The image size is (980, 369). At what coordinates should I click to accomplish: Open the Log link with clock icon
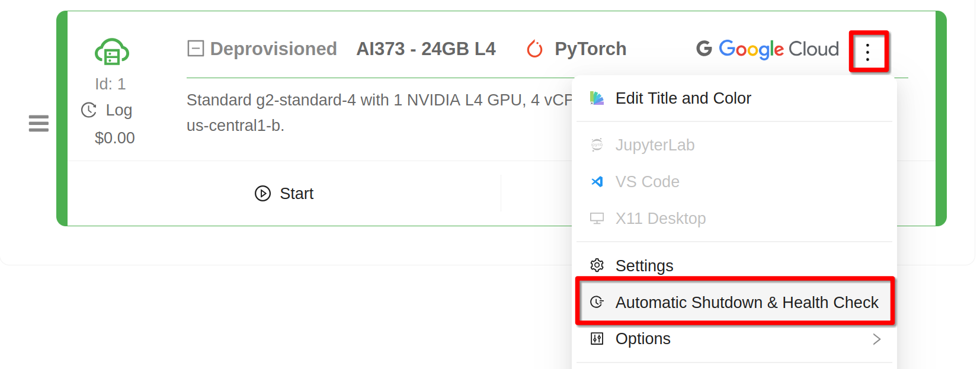tap(107, 110)
